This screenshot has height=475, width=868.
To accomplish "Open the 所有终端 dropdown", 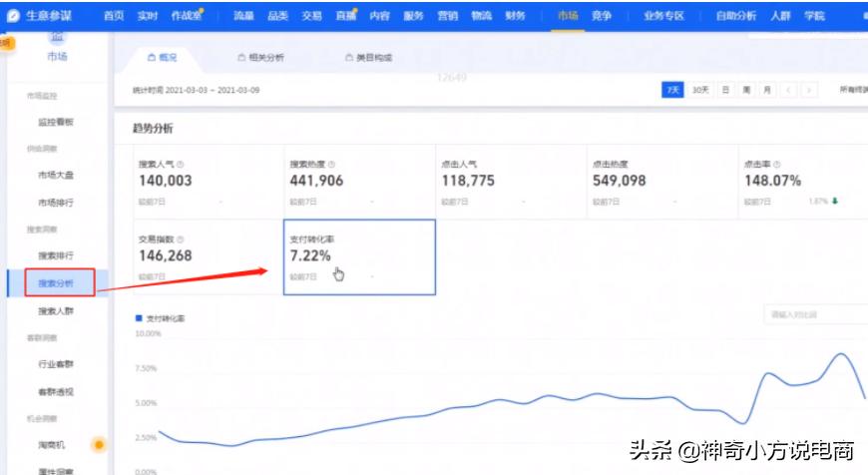I will (x=854, y=90).
